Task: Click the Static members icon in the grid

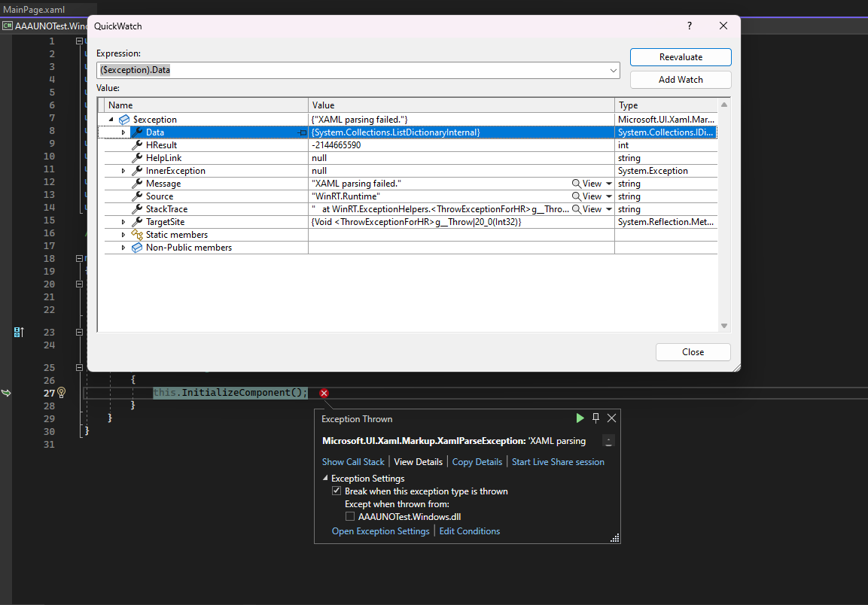Action: pos(136,234)
